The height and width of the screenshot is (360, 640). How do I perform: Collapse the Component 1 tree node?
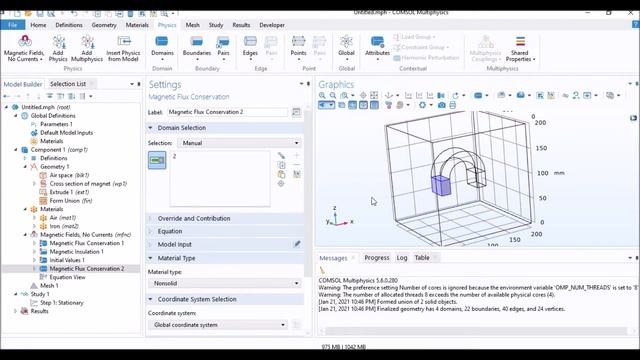16,150
